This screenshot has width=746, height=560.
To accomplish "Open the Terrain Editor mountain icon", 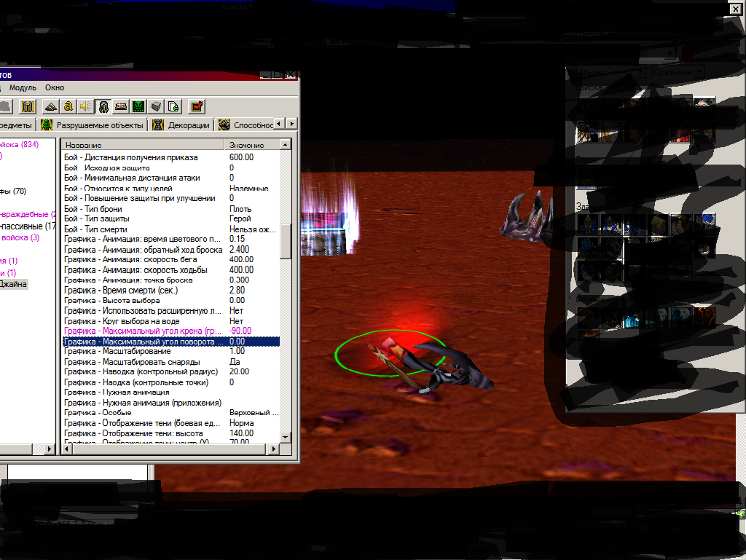I will pyautogui.click(x=51, y=106).
